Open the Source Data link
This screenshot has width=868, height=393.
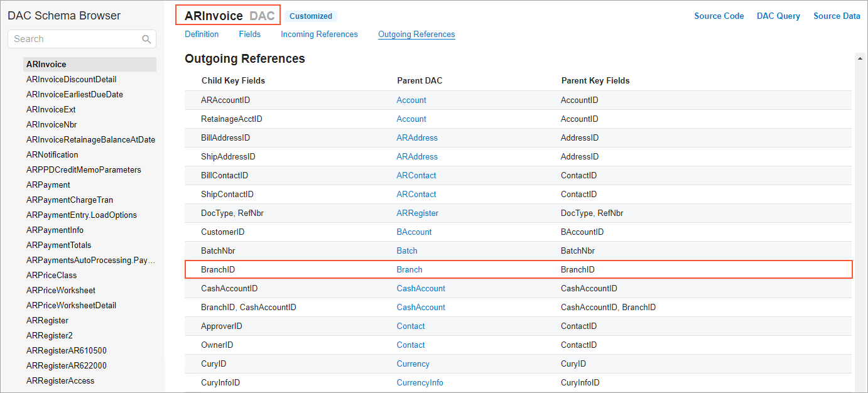pyautogui.click(x=837, y=16)
